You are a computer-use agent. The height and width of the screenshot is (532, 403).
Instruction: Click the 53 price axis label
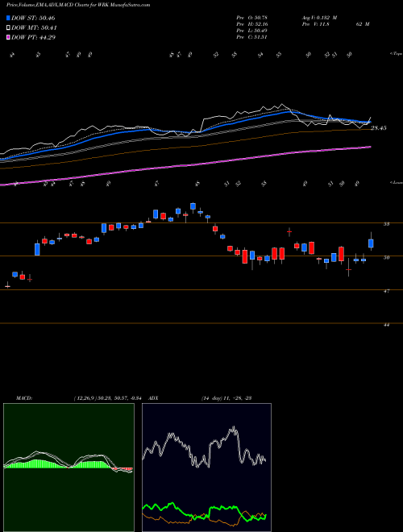(x=387, y=224)
